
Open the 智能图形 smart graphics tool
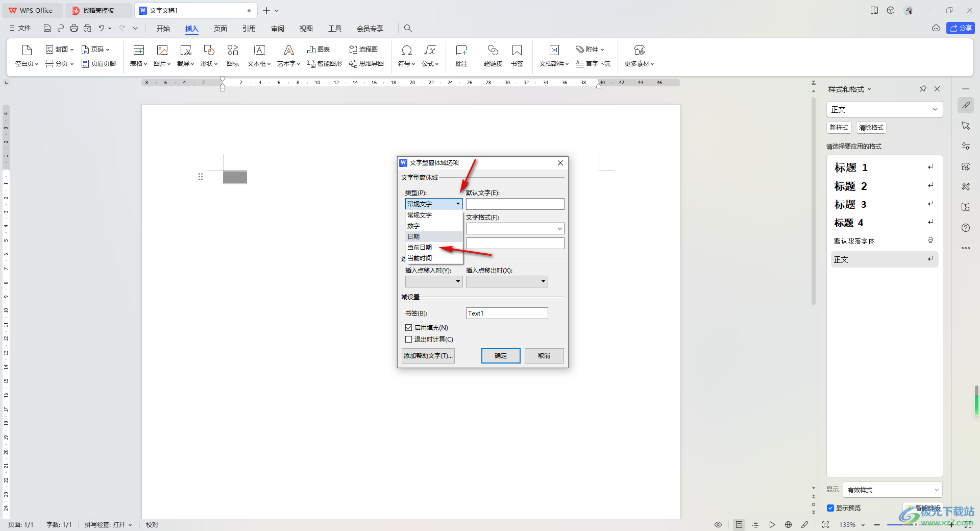click(325, 64)
